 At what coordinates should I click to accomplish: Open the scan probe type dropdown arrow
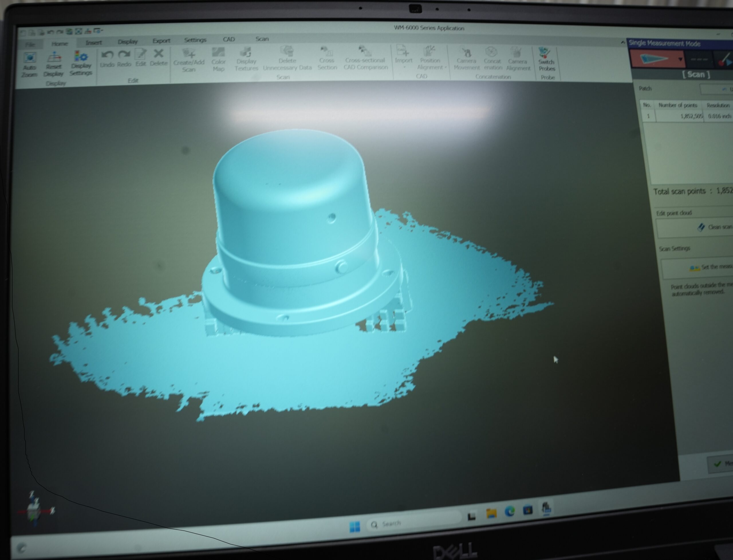pyautogui.click(x=680, y=59)
